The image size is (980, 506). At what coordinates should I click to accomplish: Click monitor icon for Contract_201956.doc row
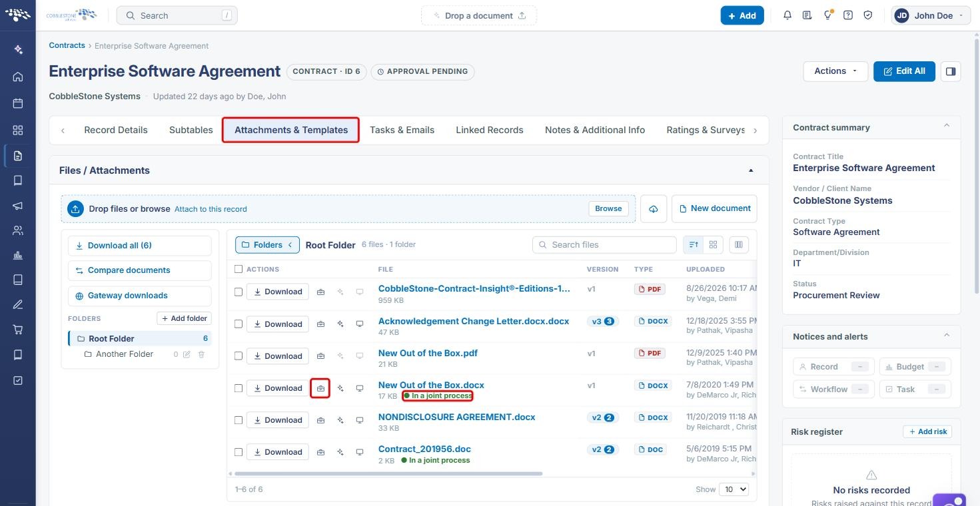tap(360, 452)
